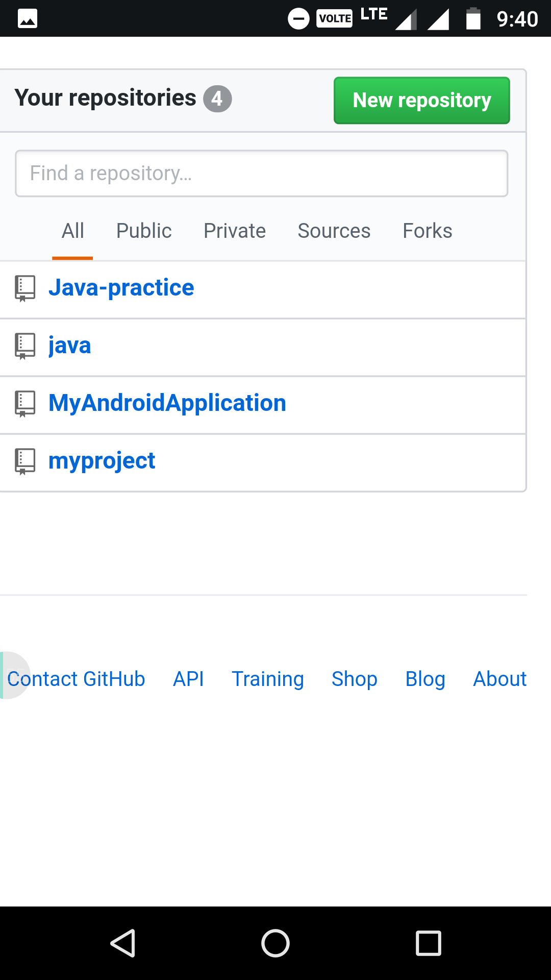Open the Java-practice repository link

click(x=121, y=288)
